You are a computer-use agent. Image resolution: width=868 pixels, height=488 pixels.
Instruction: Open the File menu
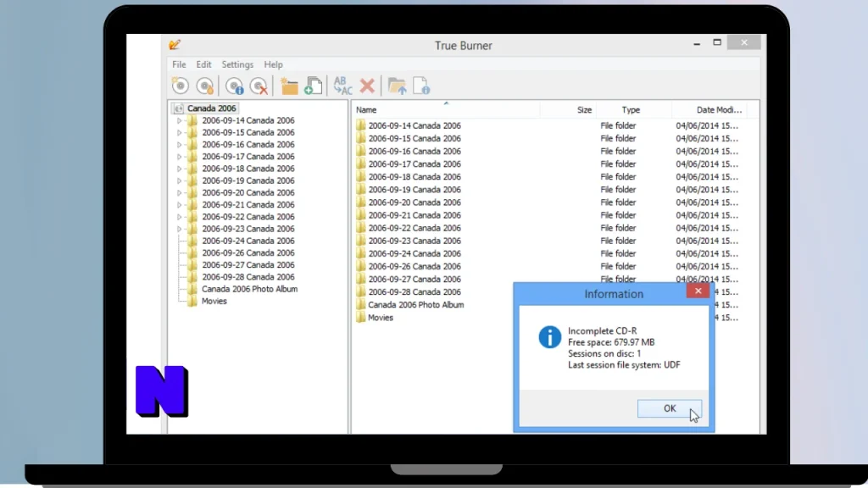pos(179,64)
